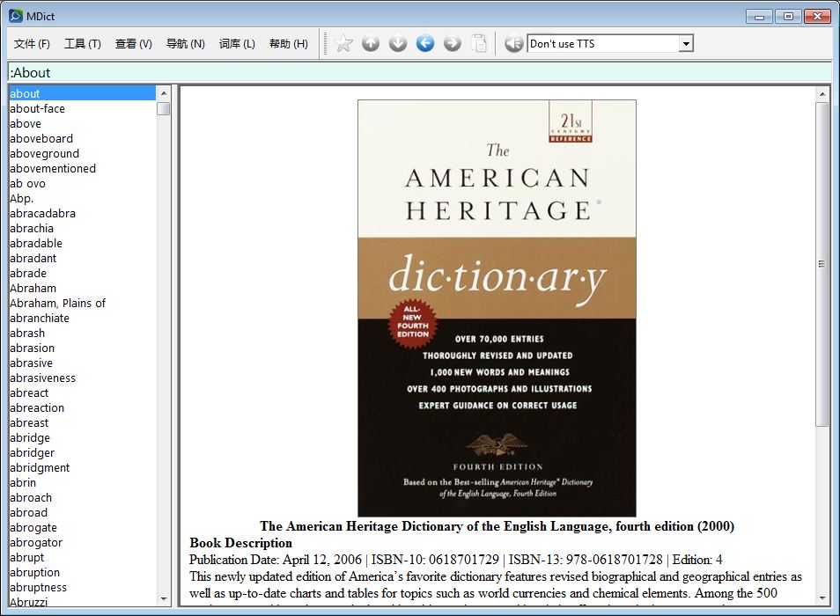The image size is (840, 616).
Task: Select 'abridgment' in the word list
Action: [x=40, y=467]
